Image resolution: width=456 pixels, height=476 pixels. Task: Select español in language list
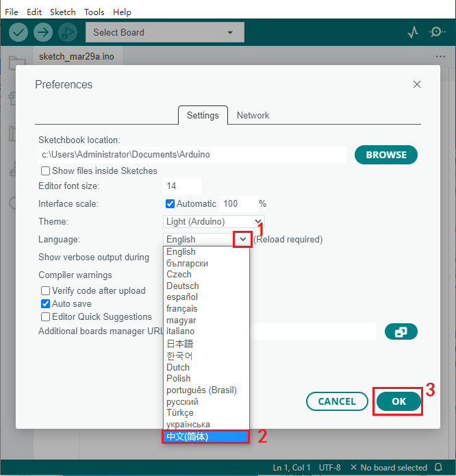(x=206, y=297)
